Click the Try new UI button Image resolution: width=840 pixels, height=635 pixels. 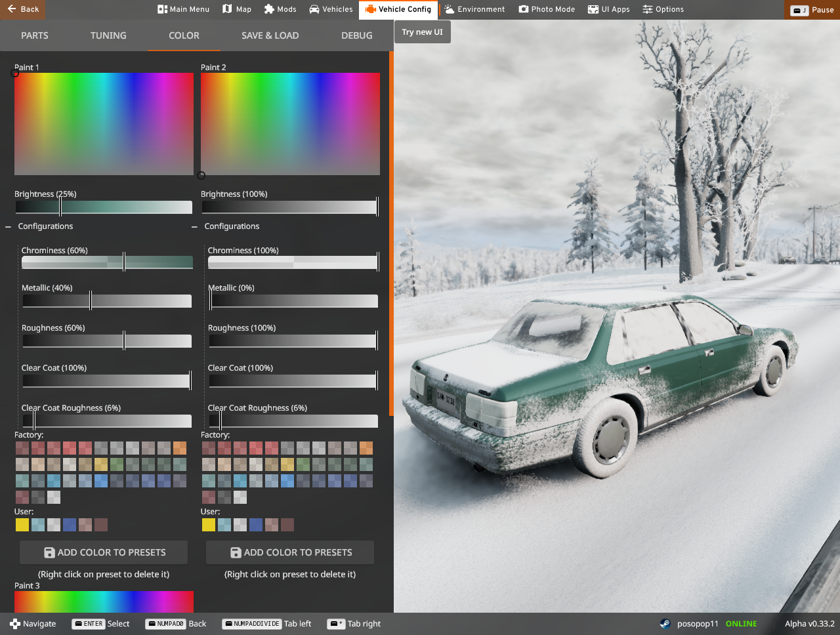coord(423,31)
